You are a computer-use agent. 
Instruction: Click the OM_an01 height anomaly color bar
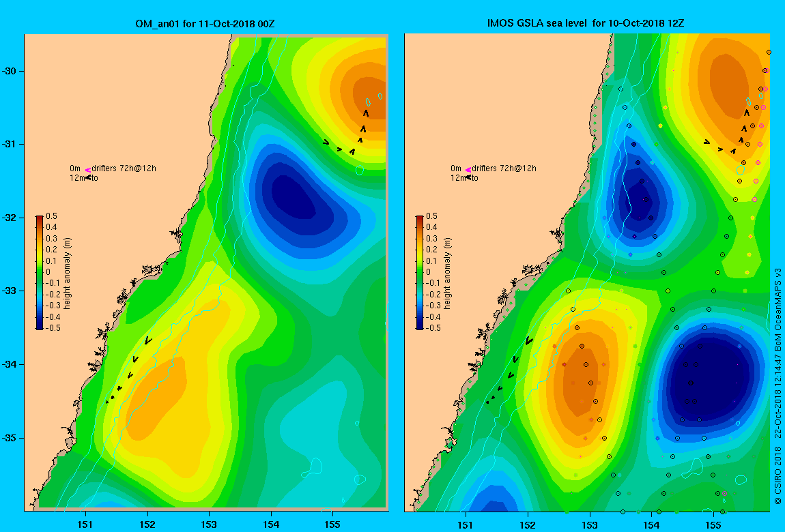pos(39,273)
